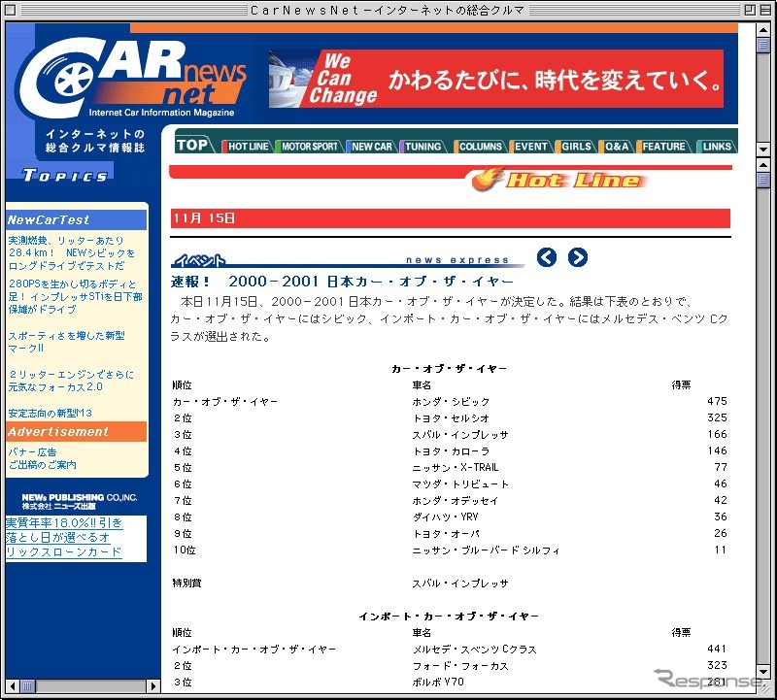This screenshot has height=700, width=777.
Task: Click the ホンダ・オデッセイ table cell
Action: [x=455, y=501]
